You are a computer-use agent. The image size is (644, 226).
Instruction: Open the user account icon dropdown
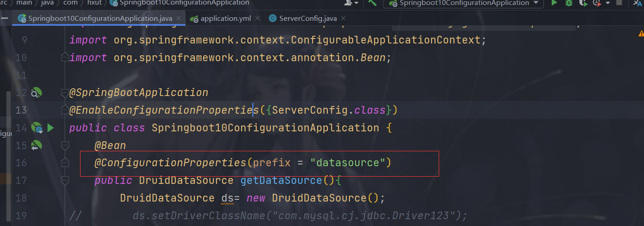pos(351,3)
